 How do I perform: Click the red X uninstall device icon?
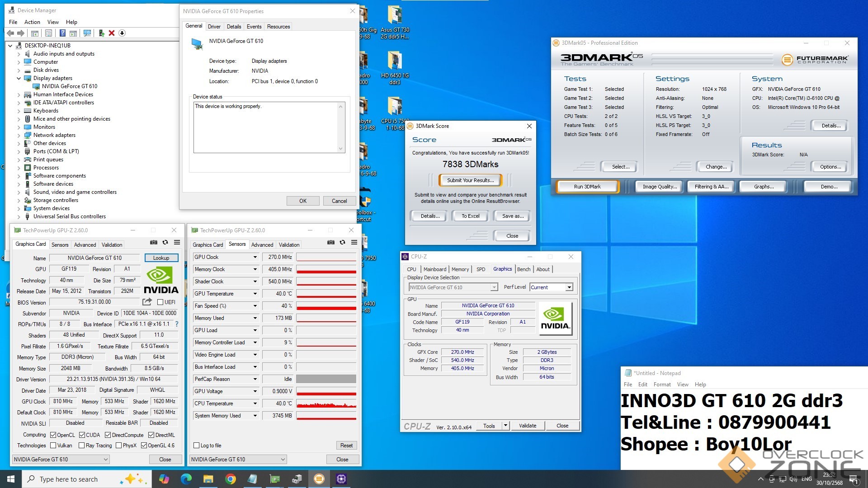click(112, 33)
